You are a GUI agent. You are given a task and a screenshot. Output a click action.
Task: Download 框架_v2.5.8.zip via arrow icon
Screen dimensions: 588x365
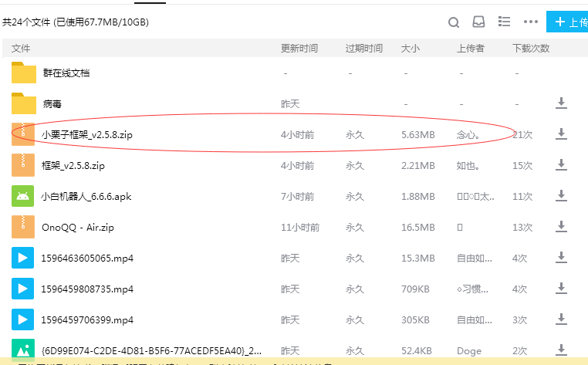tap(561, 164)
